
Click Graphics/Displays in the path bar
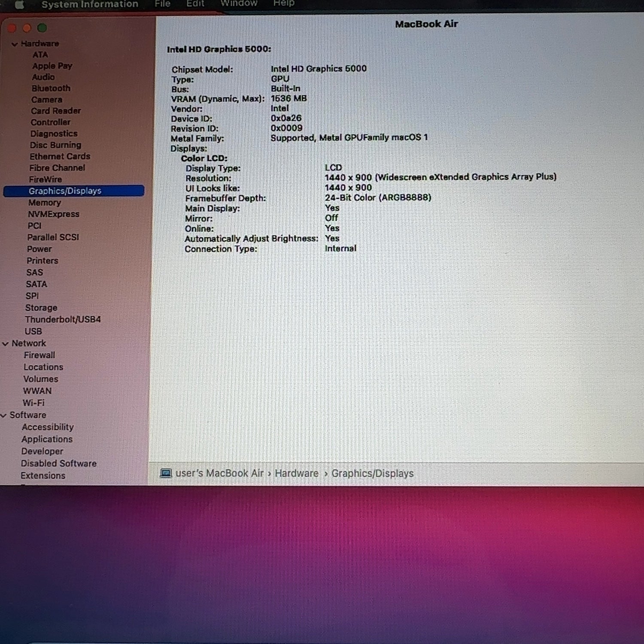[372, 473]
